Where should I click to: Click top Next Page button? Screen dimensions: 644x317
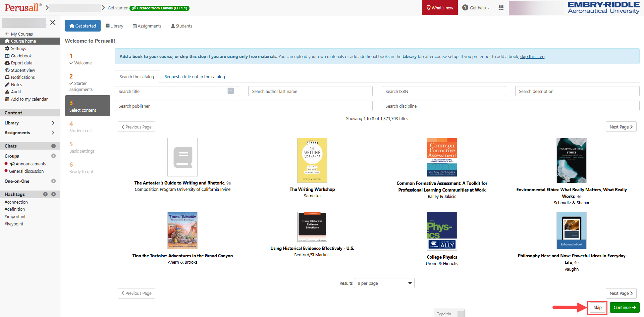[x=621, y=127]
